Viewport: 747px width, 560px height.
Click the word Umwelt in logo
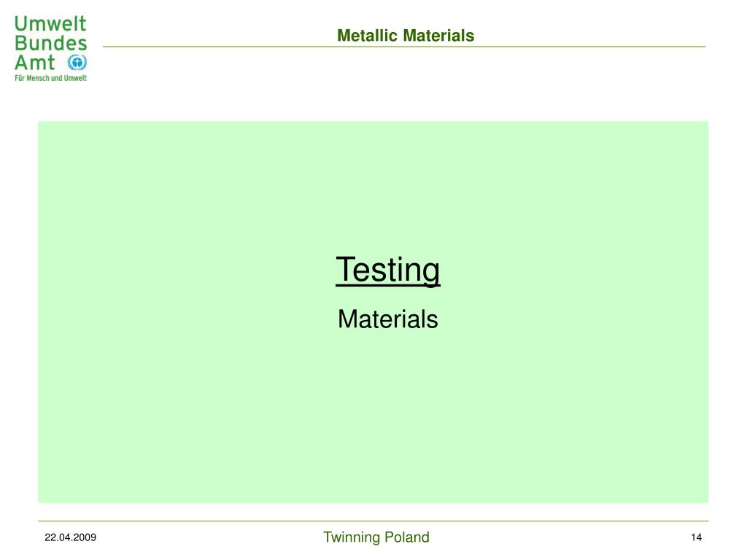point(50,23)
